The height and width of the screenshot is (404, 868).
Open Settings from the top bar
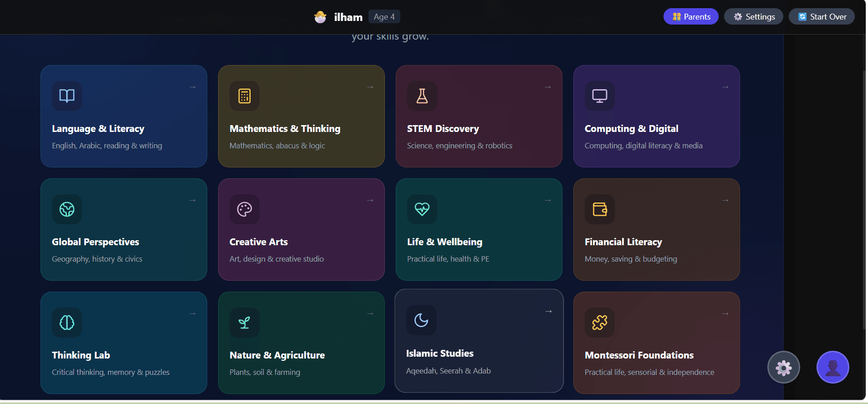(x=754, y=17)
